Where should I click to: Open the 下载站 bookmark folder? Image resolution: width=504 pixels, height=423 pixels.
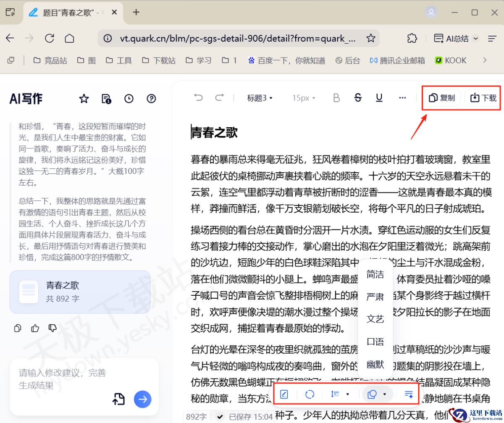point(159,60)
